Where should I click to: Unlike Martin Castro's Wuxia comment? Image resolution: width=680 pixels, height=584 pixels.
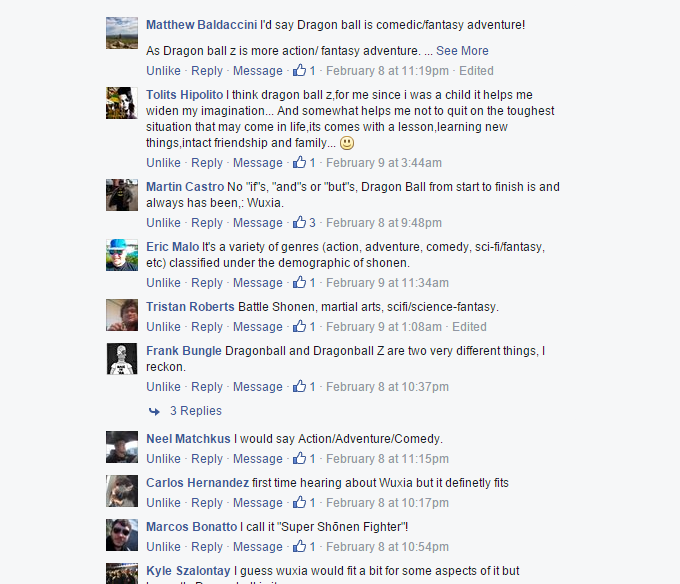click(x=163, y=222)
